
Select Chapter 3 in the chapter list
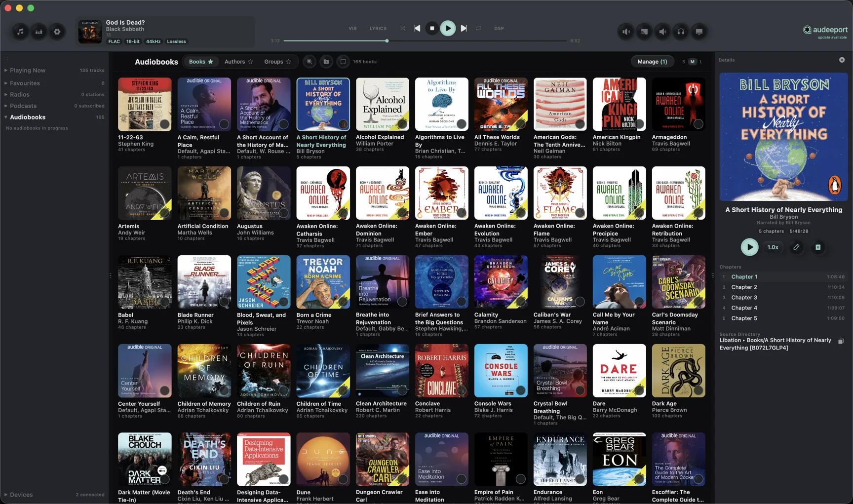pyautogui.click(x=783, y=298)
